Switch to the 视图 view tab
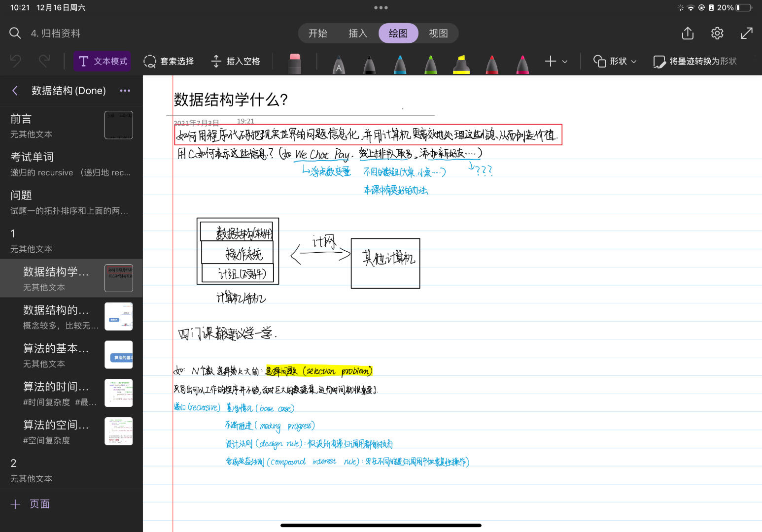Viewport: 762px width, 532px height. (438, 33)
